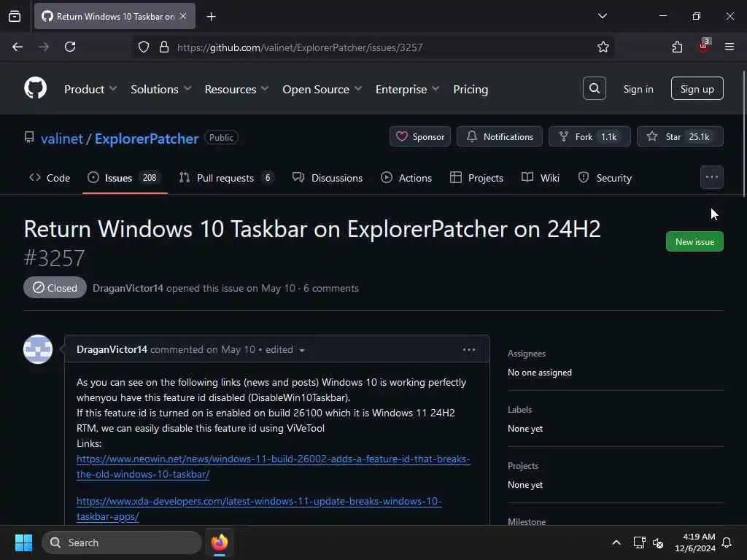Open the Firefox hamburger application menu
Screen dimensions: 747x560
(x=729, y=47)
